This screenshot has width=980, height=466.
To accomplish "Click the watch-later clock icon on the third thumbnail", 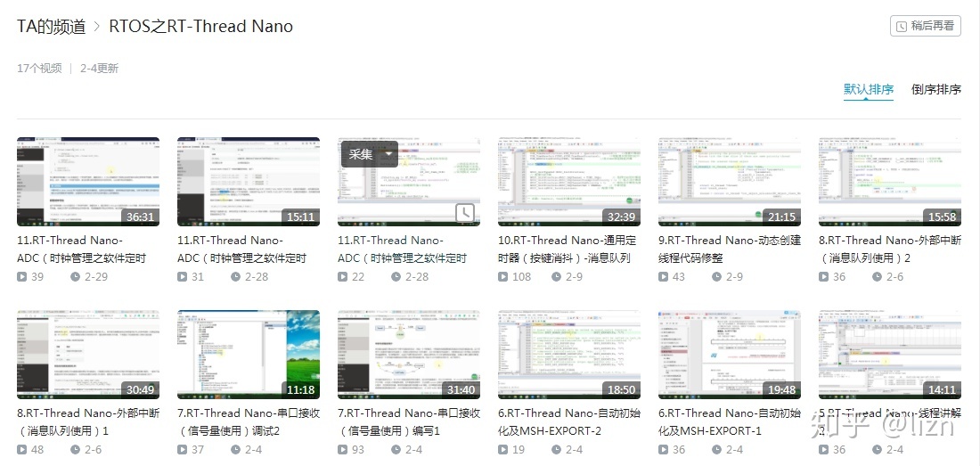I will [465, 213].
